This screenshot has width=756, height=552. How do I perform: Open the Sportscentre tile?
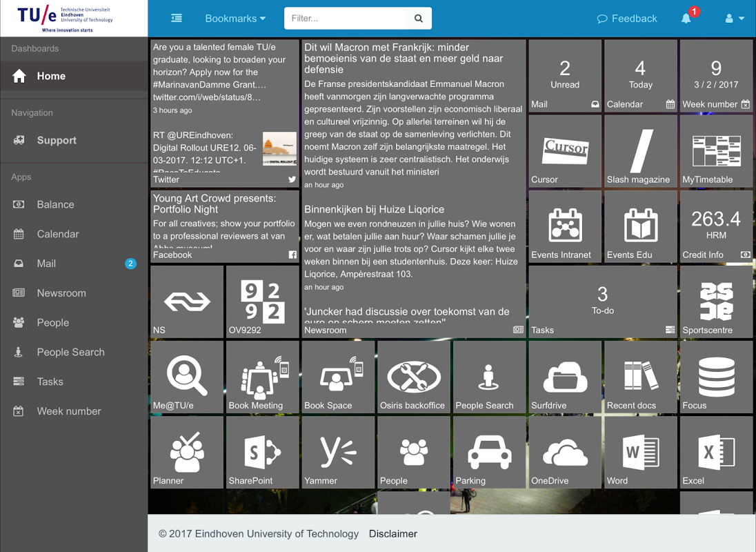716,302
